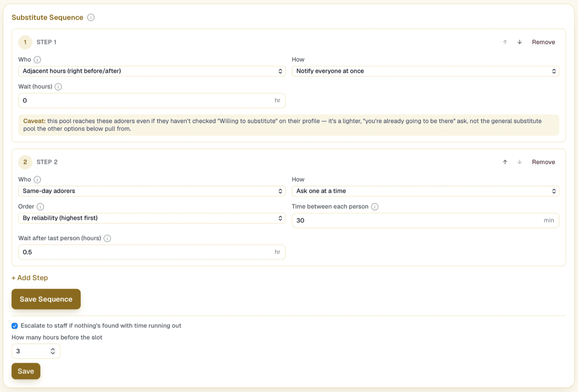The width and height of the screenshot is (578, 392).
Task: Adjust the hours before the slot stepper
Action: pyautogui.click(x=53, y=351)
